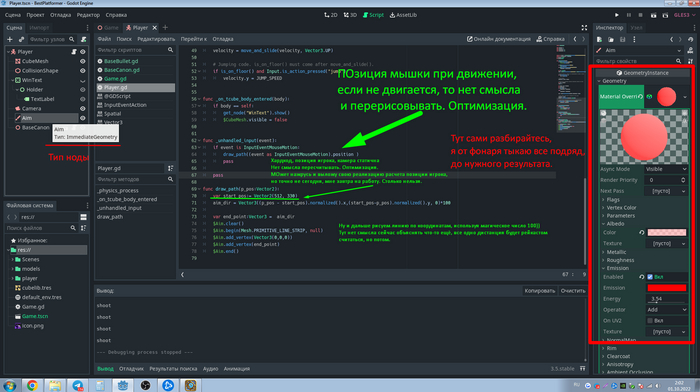
Task: Click the file sort icon in FileSystem
Action: 83,228
